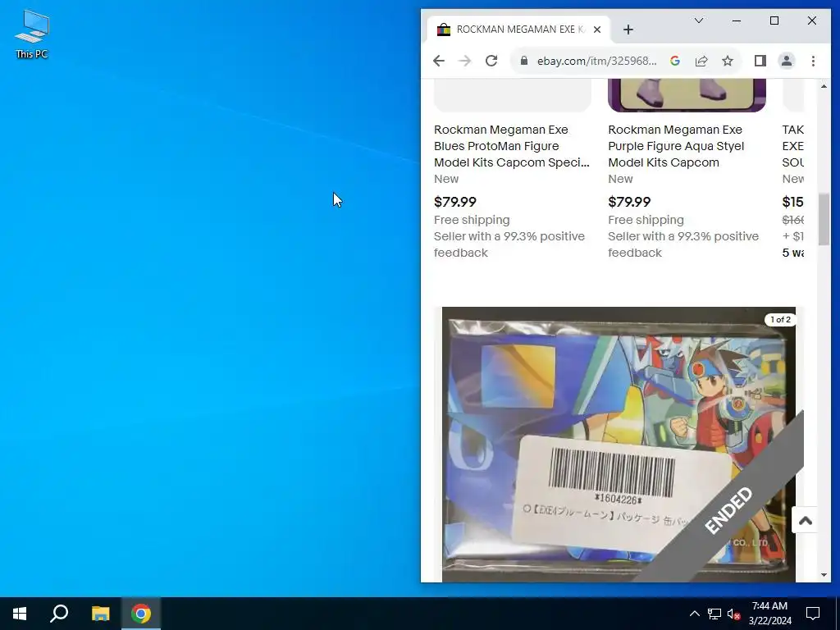
Task: Open the partially visible TAK listing
Action: pos(793,146)
